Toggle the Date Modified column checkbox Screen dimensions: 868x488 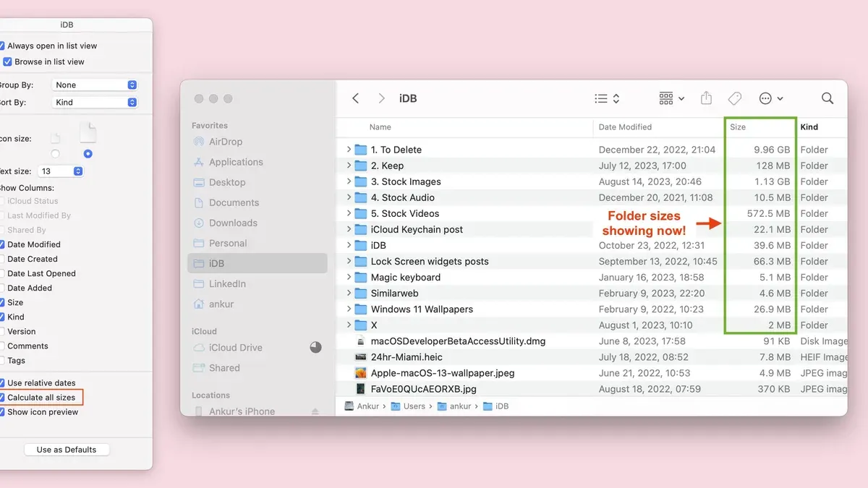(2, 244)
